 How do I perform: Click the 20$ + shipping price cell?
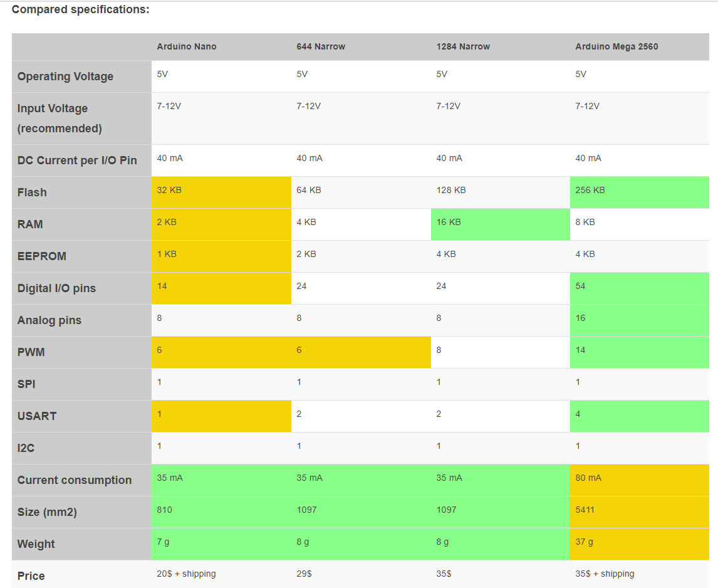pyautogui.click(x=186, y=574)
